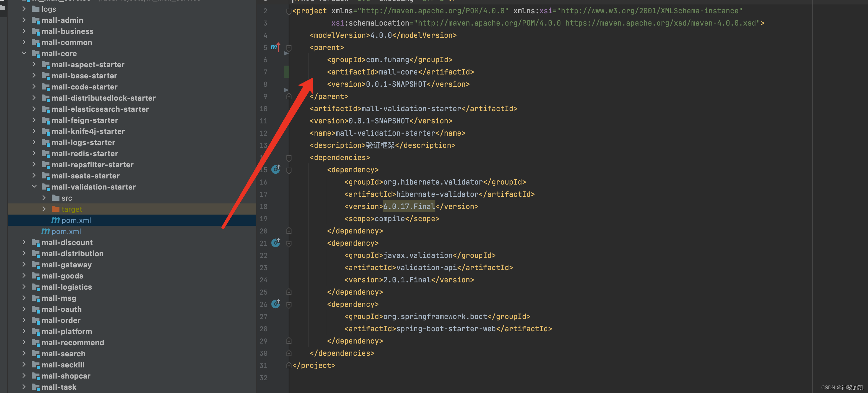Expand the src folder chevron
The width and height of the screenshot is (868, 393).
point(44,198)
